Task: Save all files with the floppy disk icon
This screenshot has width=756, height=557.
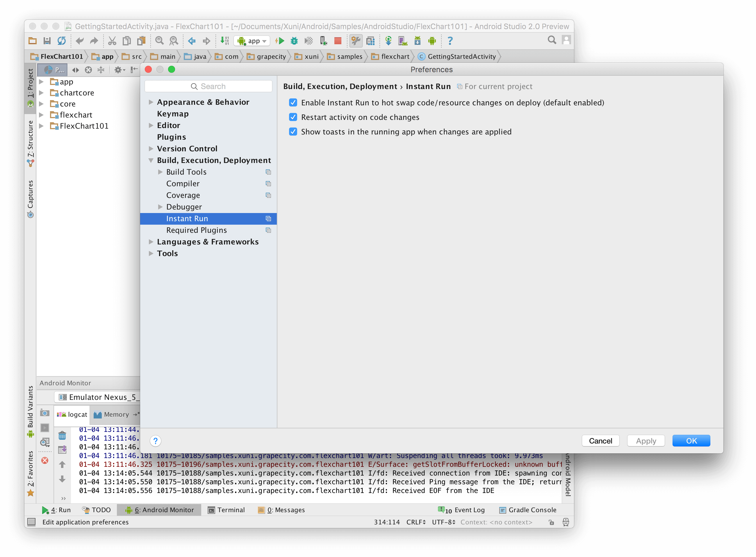Action: click(x=47, y=41)
